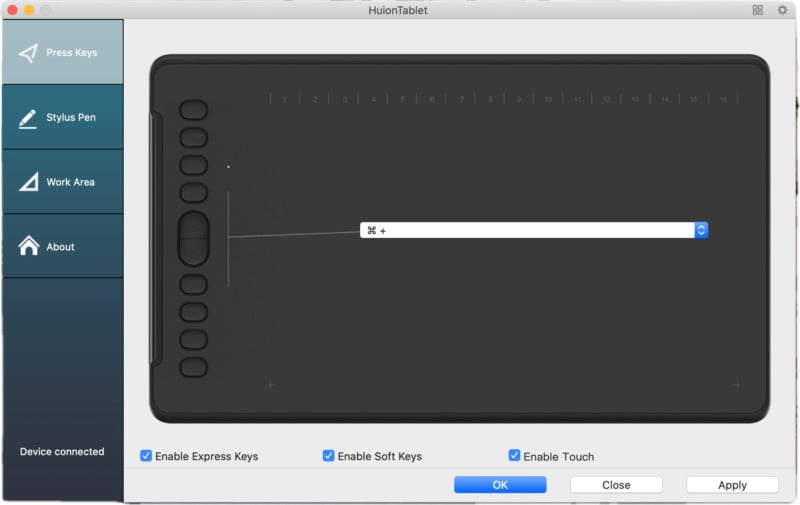This screenshot has width=800, height=505.
Task: Confirm with the OK button
Action: (x=500, y=485)
